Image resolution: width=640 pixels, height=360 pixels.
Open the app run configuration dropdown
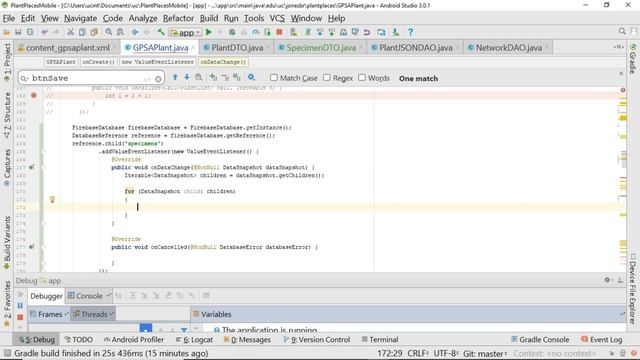point(186,32)
